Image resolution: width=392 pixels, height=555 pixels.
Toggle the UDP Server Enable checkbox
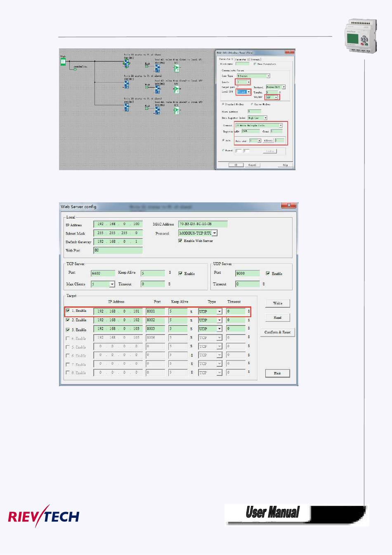coord(268,273)
